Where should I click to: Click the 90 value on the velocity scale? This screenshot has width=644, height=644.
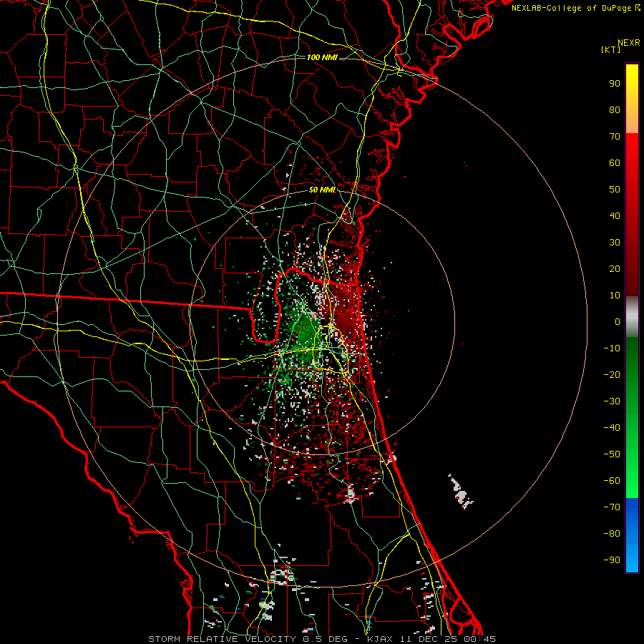[x=615, y=84]
